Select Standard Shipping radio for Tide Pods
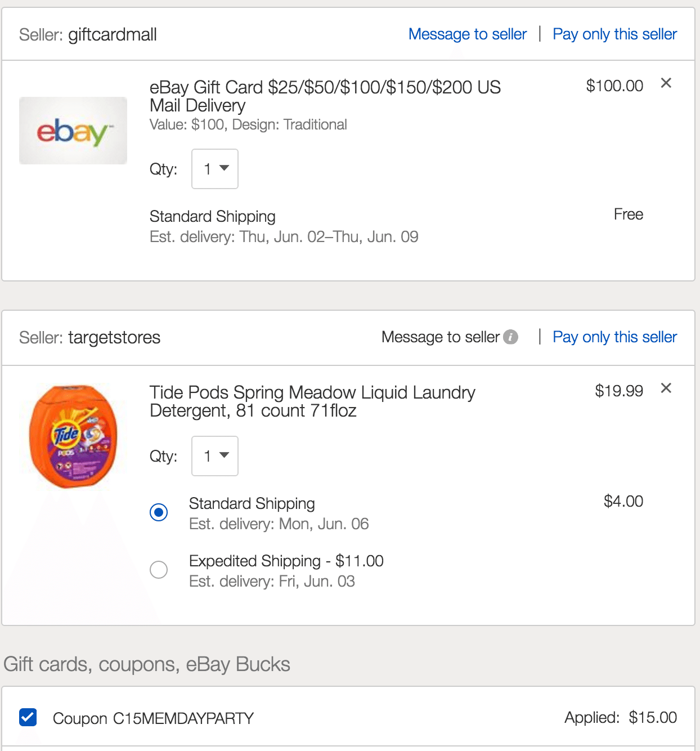 159,512
